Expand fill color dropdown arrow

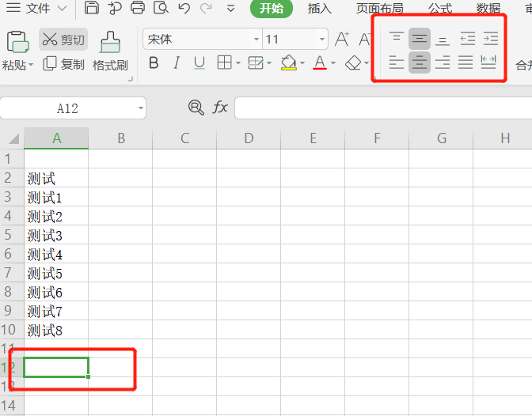point(302,63)
